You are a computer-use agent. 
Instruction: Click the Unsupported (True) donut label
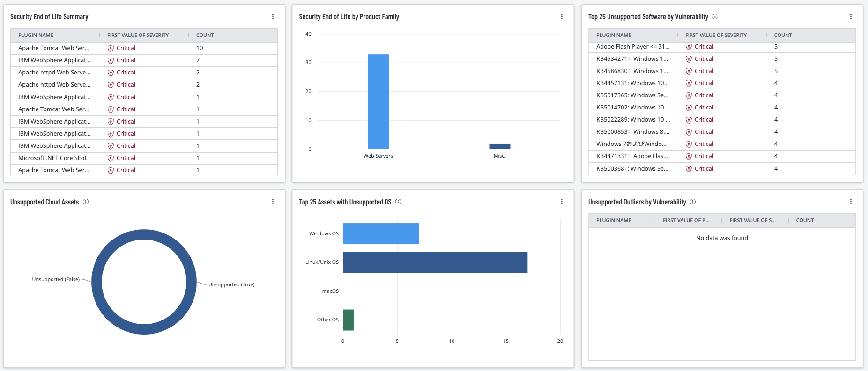tap(231, 284)
